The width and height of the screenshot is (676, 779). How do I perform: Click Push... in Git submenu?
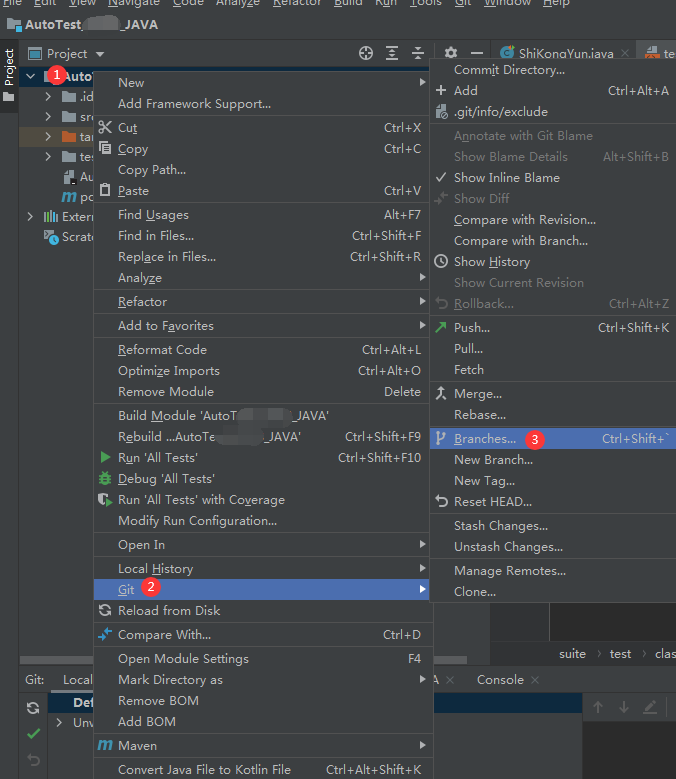(471, 328)
